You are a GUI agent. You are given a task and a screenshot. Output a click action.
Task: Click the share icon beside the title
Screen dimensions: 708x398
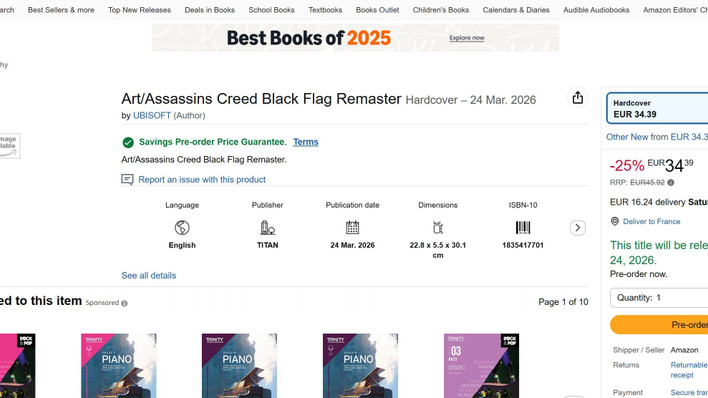pos(578,98)
